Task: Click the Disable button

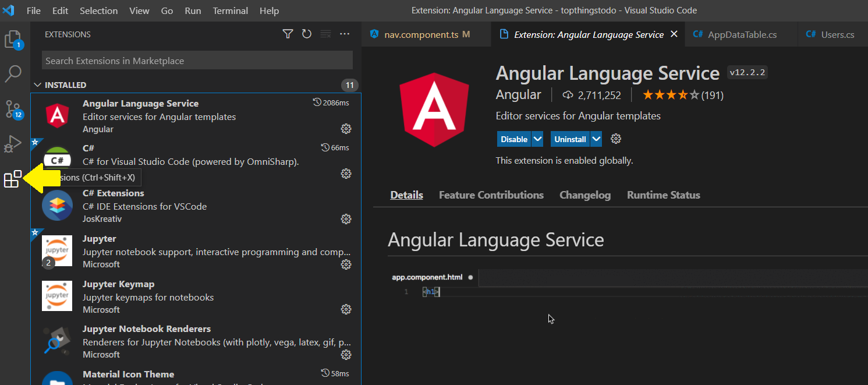Action: 514,139
